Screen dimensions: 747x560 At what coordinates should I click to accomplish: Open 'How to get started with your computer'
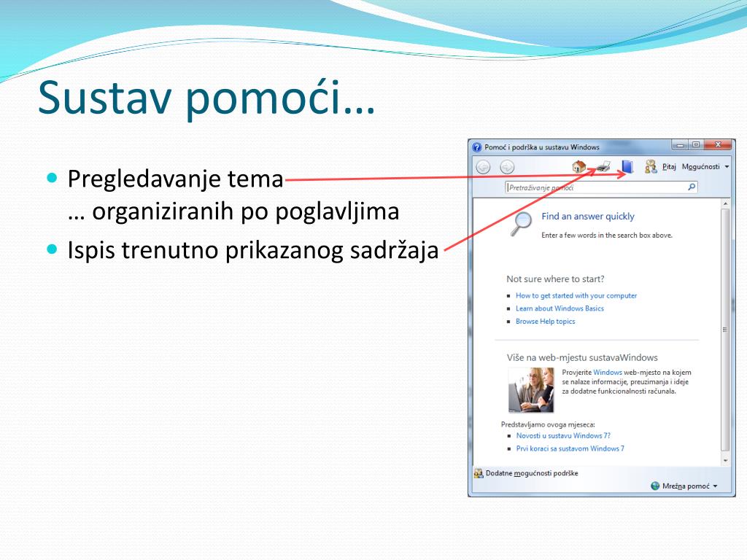coord(576,296)
